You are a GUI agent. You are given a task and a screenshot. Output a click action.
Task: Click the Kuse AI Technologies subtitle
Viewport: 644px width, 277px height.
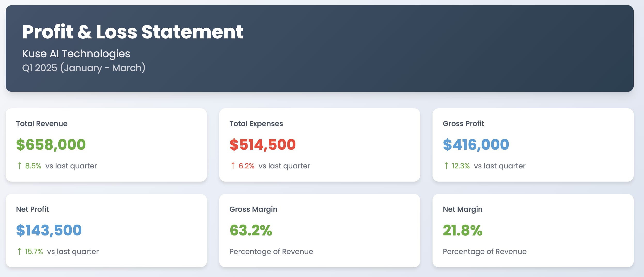pos(76,54)
